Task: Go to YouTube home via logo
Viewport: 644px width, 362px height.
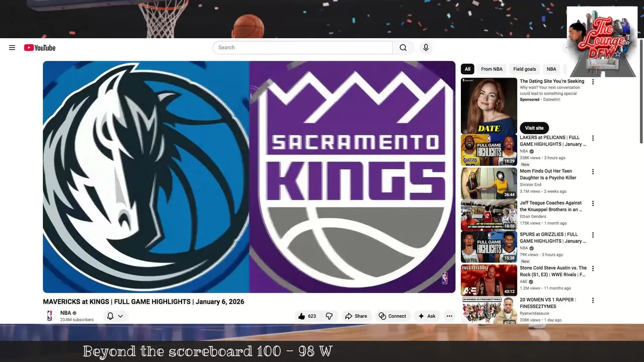Action: pyautogui.click(x=40, y=48)
